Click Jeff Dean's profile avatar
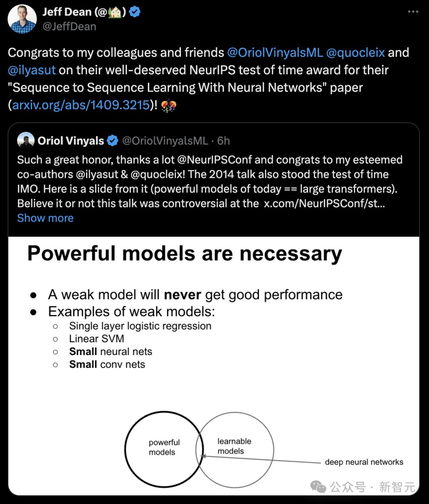Image resolution: width=429 pixels, height=504 pixels. tap(22, 19)
